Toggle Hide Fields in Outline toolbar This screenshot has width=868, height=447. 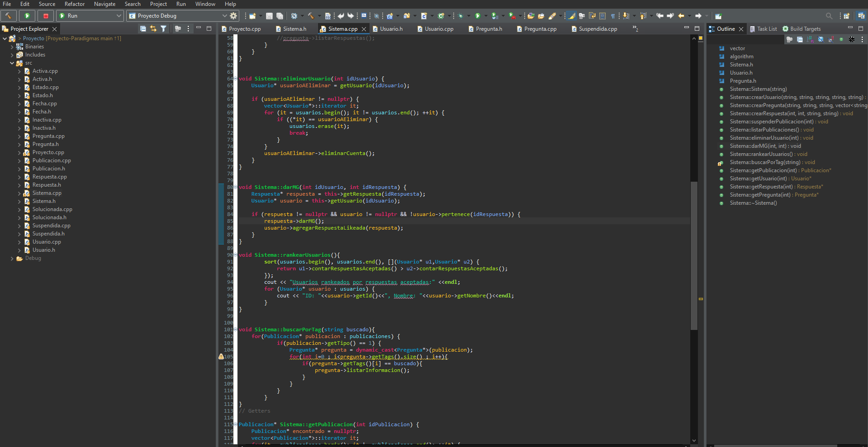click(821, 39)
